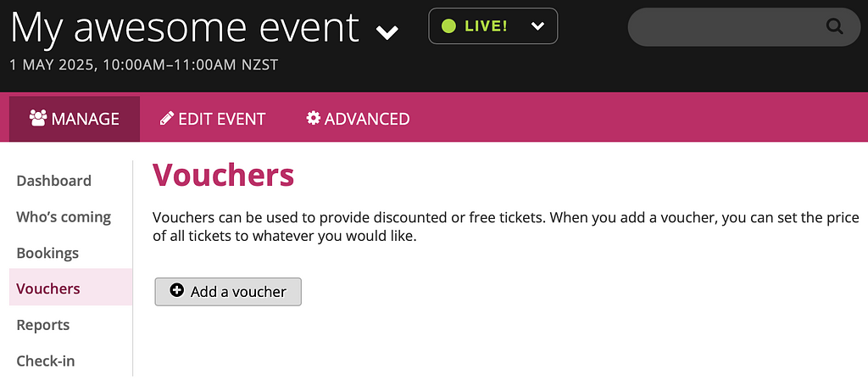Switch to the MANAGE tab

75,119
